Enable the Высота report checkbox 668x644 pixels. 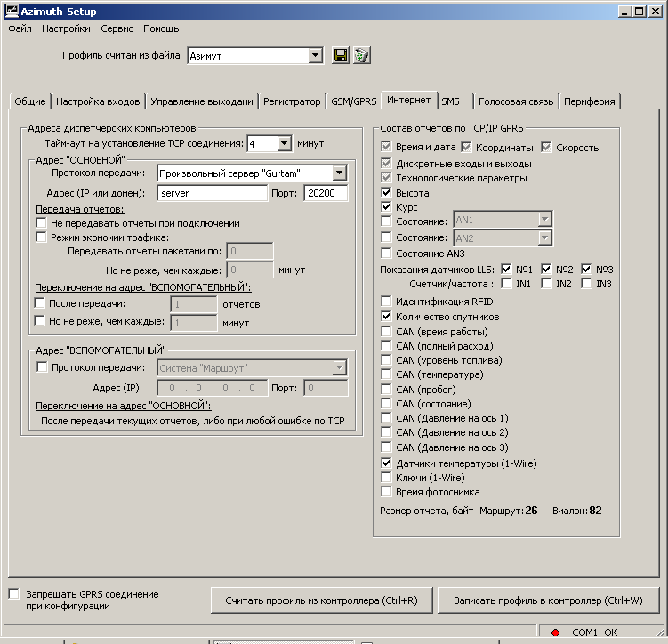click(386, 192)
